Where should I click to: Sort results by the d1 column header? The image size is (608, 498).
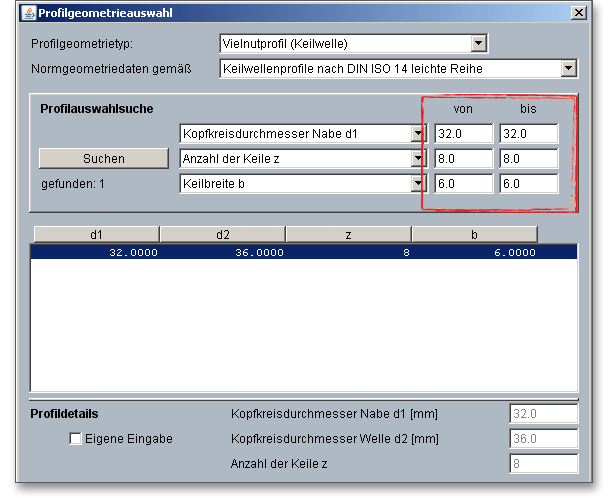click(x=96, y=235)
